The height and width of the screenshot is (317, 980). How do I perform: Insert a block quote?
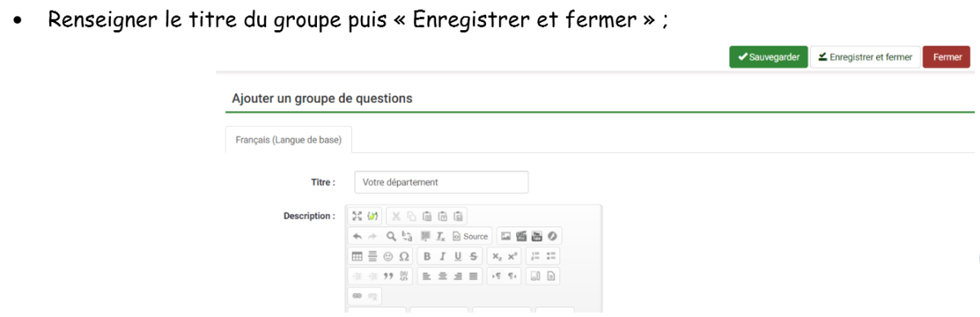point(388,276)
